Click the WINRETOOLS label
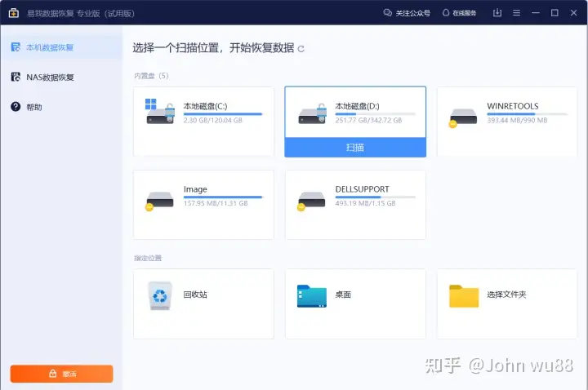The width and height of the screenshot is (588, 390). click(513, 106)
